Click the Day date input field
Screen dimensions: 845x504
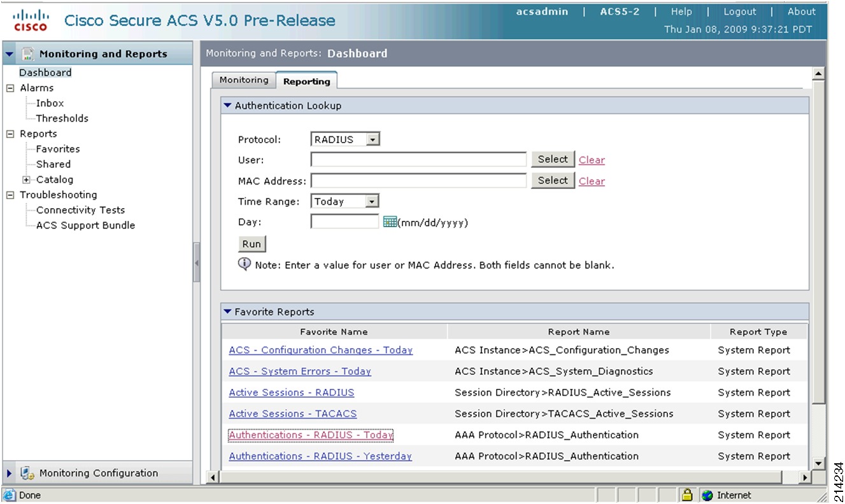(345, 221)
